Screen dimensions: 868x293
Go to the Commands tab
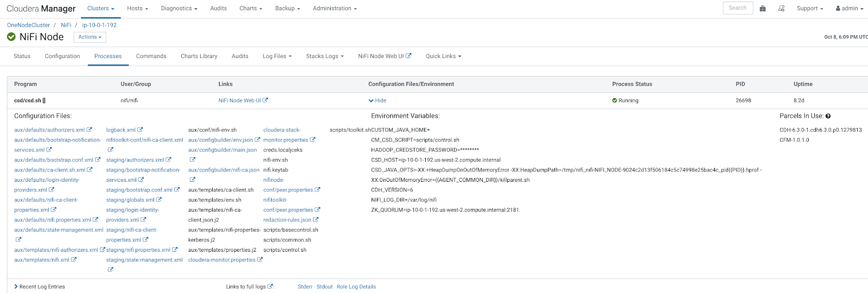click(151, 56)
